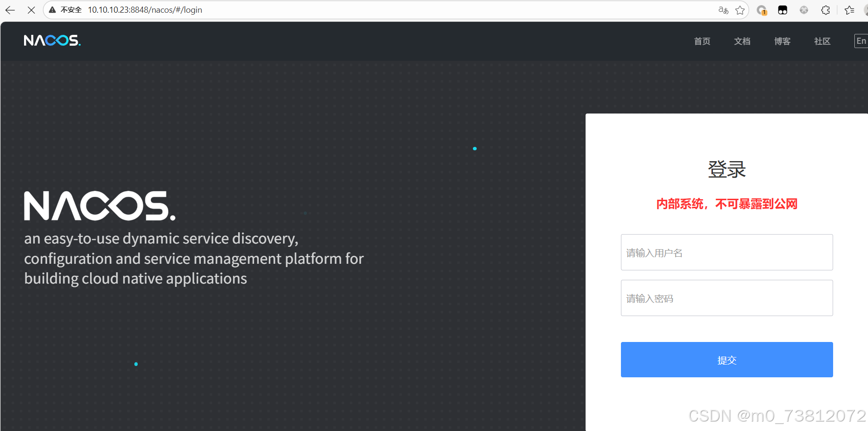
Task: Open the favorites list icon
Action: click(x=850, y=10)
